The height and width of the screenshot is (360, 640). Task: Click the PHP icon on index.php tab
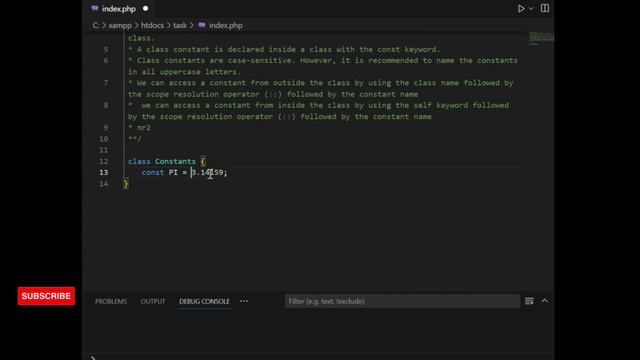(95, 8)
